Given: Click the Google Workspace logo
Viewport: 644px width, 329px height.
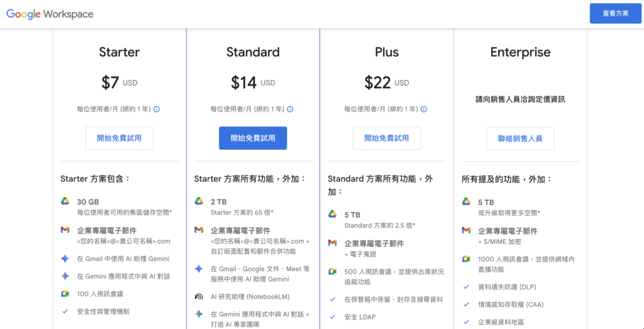Looking at the screenshot, I should point(50,14).
